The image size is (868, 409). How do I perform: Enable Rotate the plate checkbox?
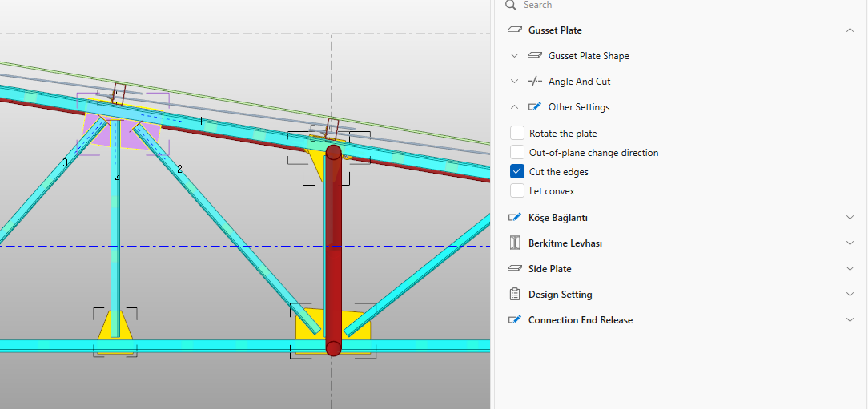point(517,134)
